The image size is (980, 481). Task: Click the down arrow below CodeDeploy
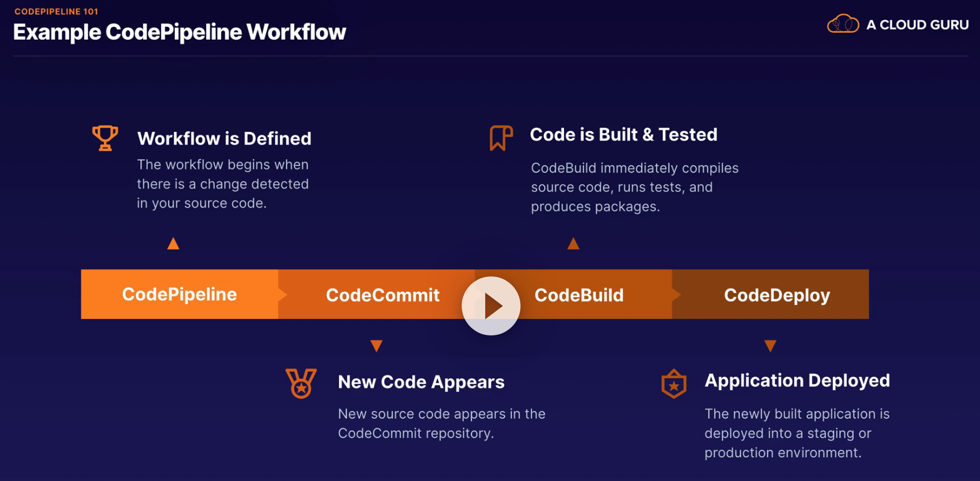[x=771, y=346]
